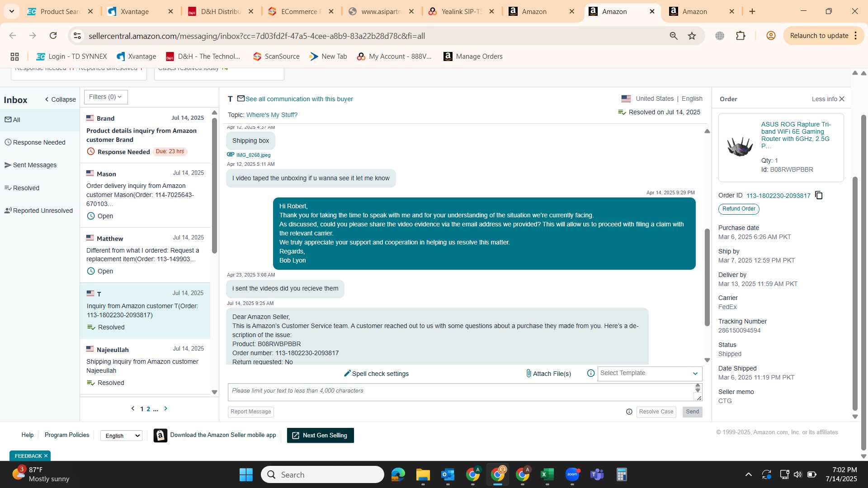This screenshot has height=488, width=868.
Task: Open Outlook from the taskbar
Action: (x=448, y=474)
